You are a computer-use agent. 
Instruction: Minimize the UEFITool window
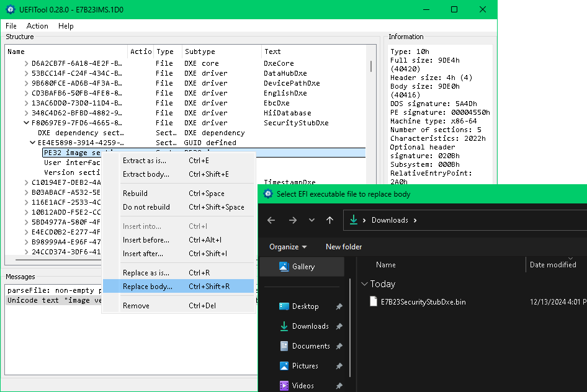[426, 9]
